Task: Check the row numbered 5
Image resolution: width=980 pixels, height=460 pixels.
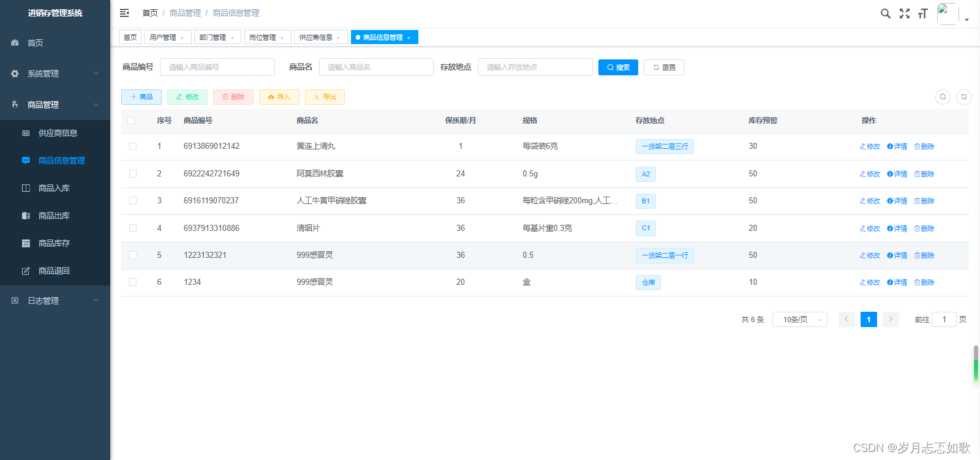Action: click(133, 255)
